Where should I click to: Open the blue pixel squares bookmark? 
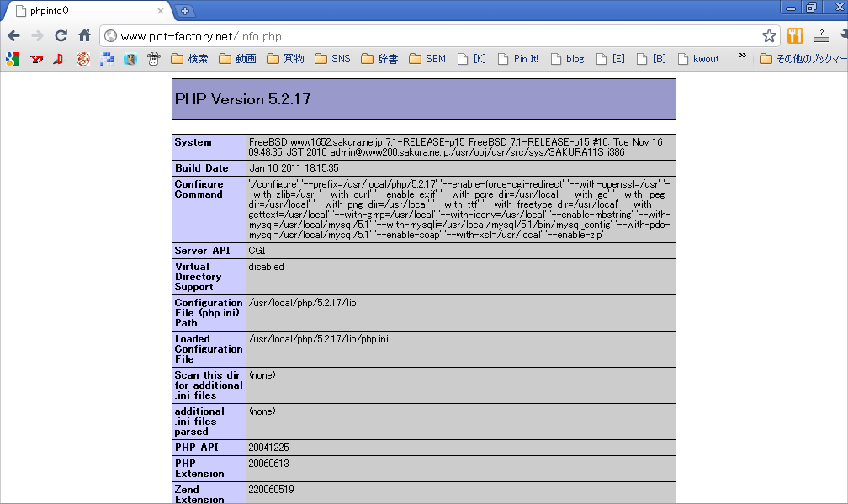click(107, 59)
